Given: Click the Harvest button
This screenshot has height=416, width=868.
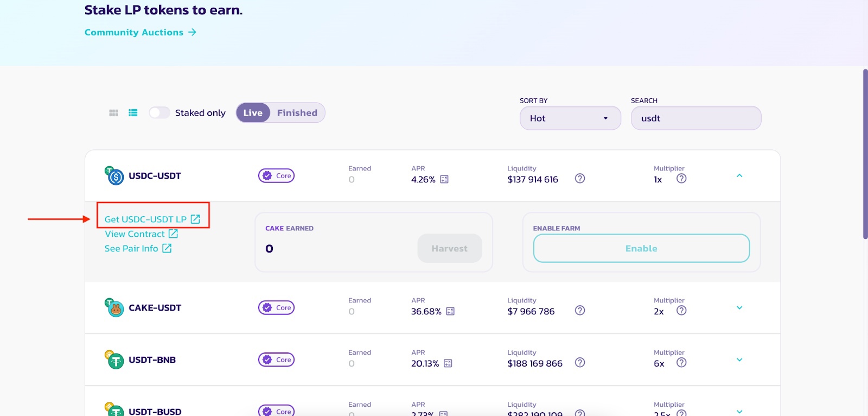Looking at the screenshot, I should point(450,248).
